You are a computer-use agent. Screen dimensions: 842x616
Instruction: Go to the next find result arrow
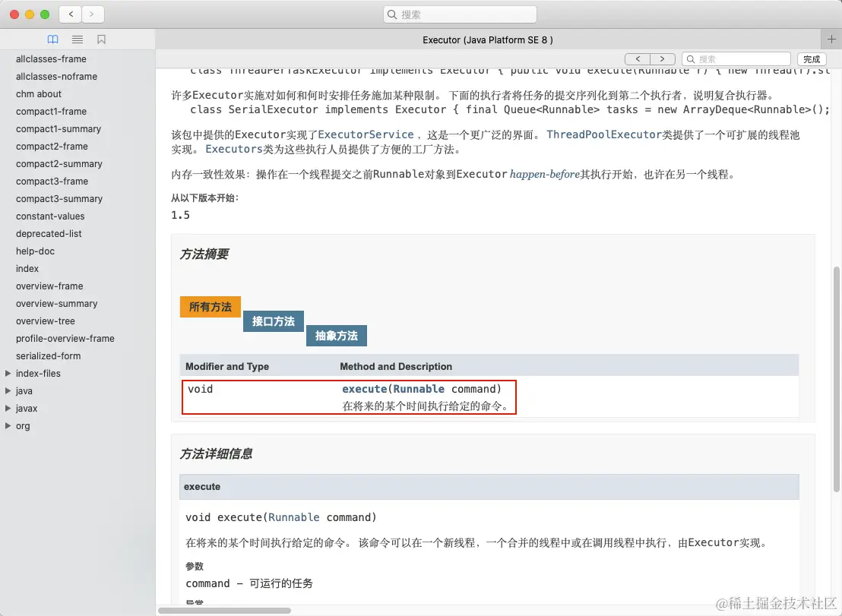coord(662,59)
